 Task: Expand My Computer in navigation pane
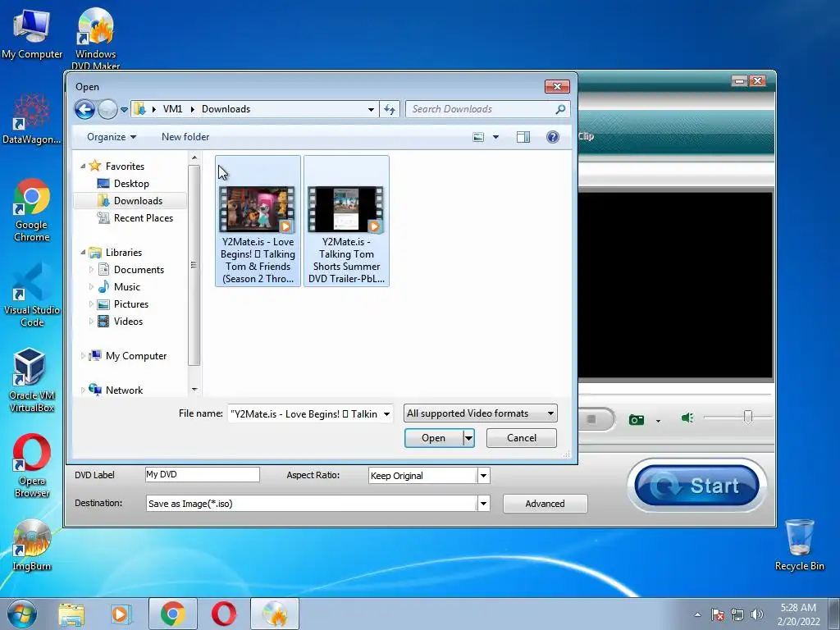83,356
